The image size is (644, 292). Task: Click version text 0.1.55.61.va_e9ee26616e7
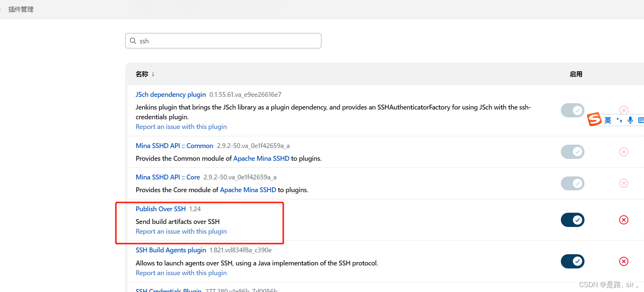point(245,95)
